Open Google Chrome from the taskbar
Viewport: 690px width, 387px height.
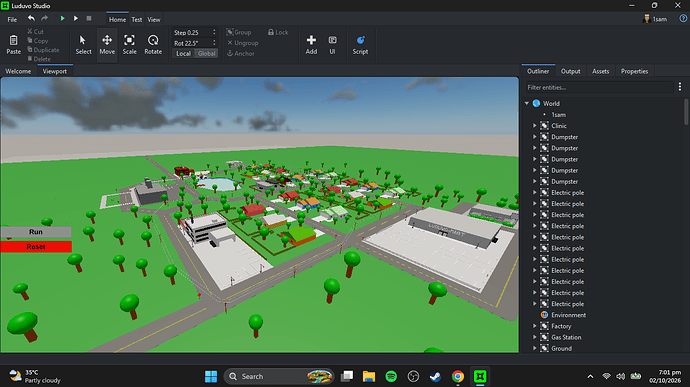click(458, 376)
